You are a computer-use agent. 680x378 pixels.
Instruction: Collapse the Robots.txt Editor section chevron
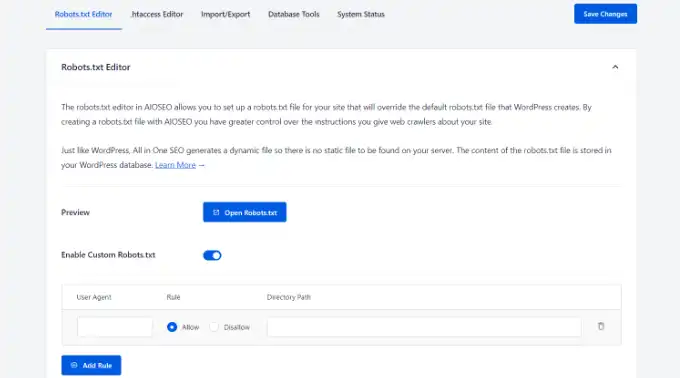tap(615, 67)
